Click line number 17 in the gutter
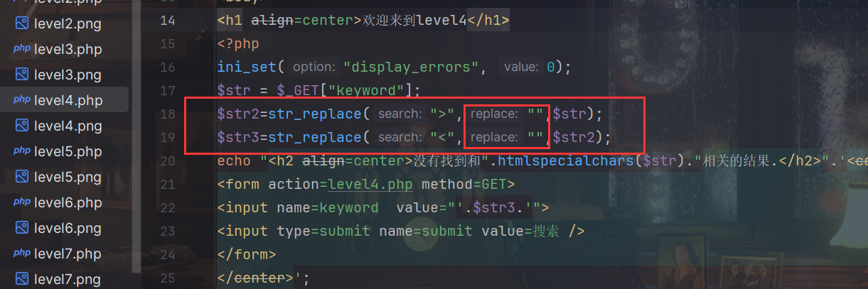 tap(167, 90)
